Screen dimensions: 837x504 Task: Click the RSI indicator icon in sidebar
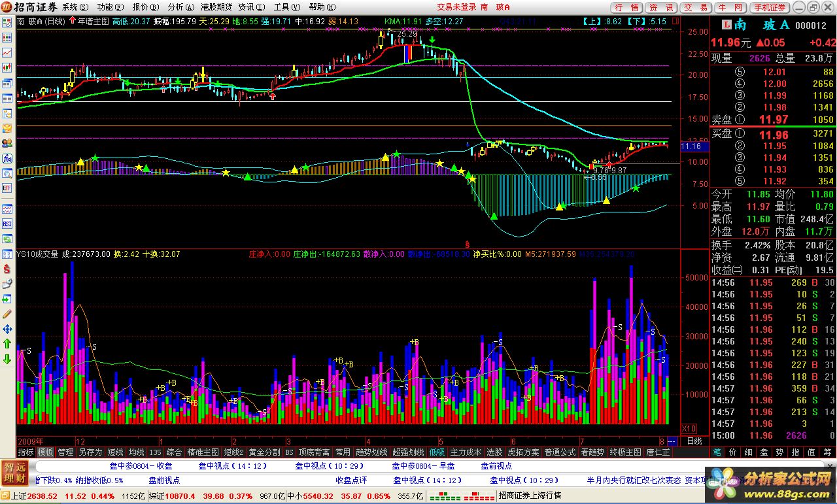pyautogui.click(x=8, y=224)
